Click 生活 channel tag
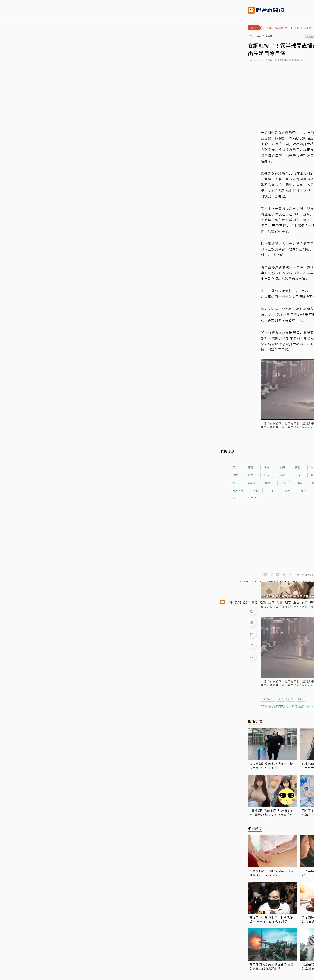This screenshot has width=314, height=980. 266,475
